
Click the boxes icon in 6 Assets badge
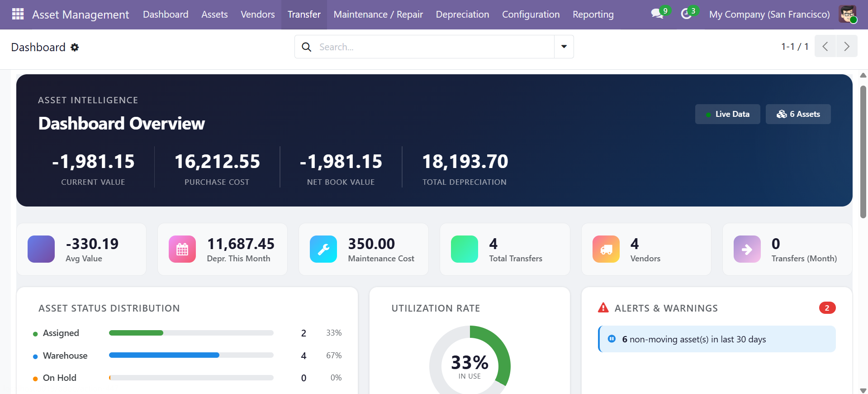coord(782,114)
